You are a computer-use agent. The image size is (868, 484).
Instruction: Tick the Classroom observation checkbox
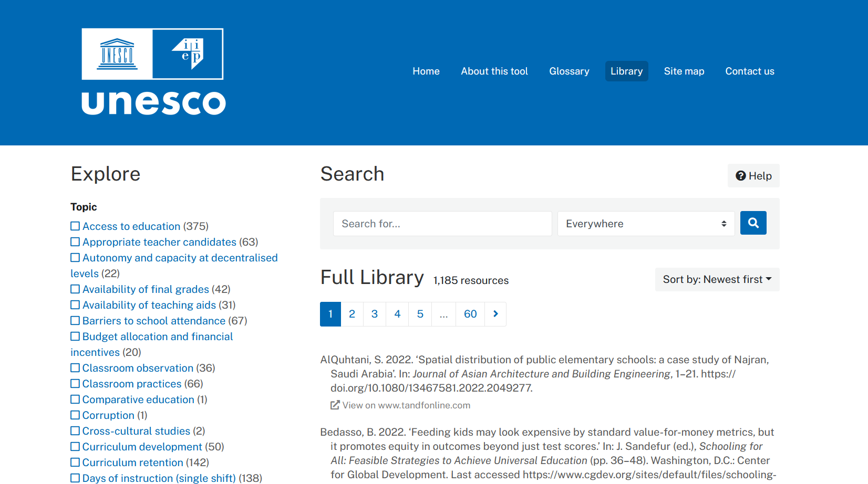pos(75,368)
